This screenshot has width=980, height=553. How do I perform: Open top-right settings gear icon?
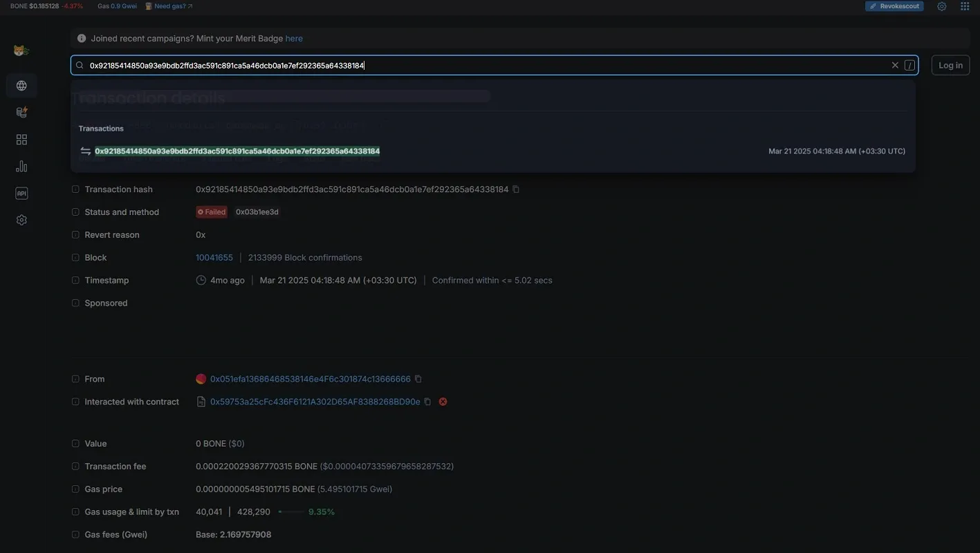tap(942, 6)
